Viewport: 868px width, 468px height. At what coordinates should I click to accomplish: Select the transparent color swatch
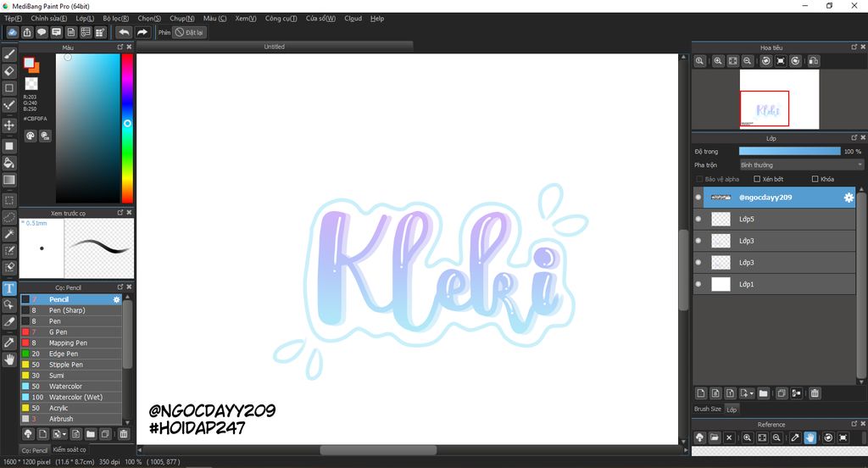pyautogui.click(x=31, y=84)
